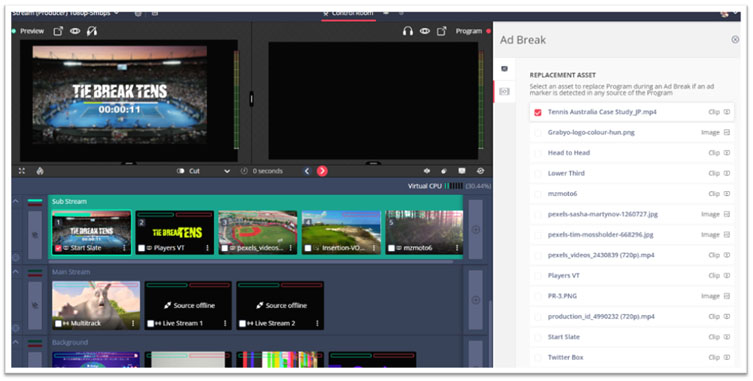Check the Multitrack source checkbox
Viewport: 753px width, 381px height.
[58, 324]
